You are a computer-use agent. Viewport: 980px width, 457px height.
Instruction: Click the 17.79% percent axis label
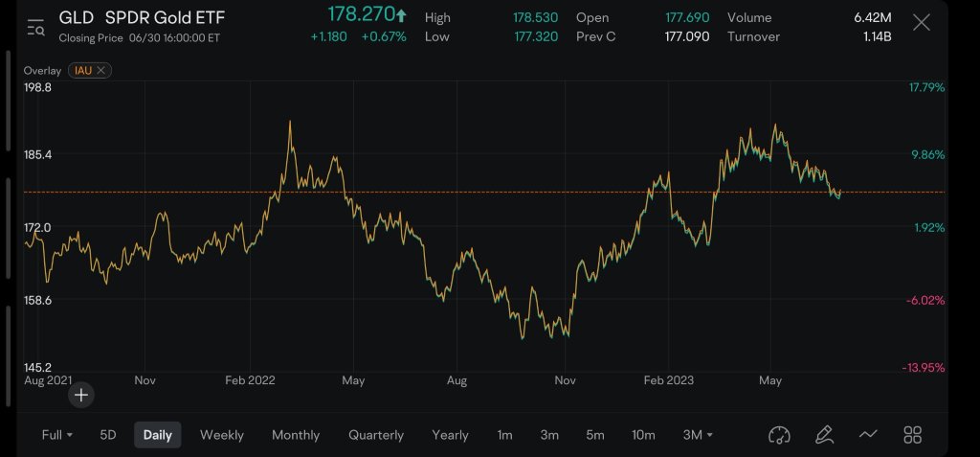coord(926,87)
